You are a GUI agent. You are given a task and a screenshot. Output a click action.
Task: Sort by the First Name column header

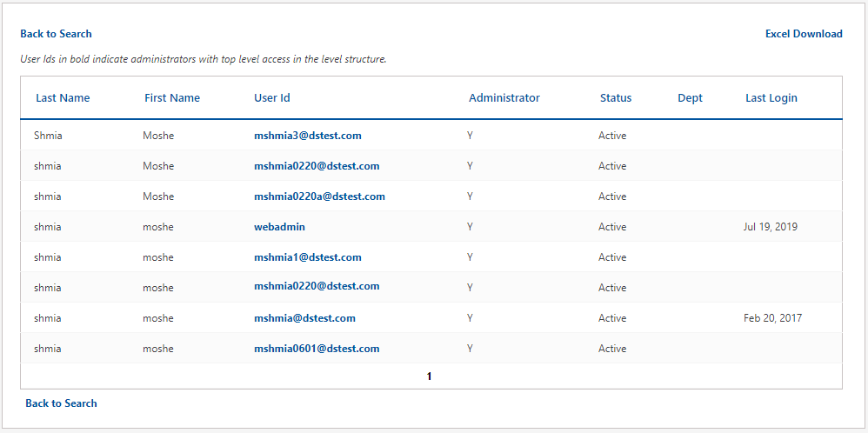coord(172,98)
